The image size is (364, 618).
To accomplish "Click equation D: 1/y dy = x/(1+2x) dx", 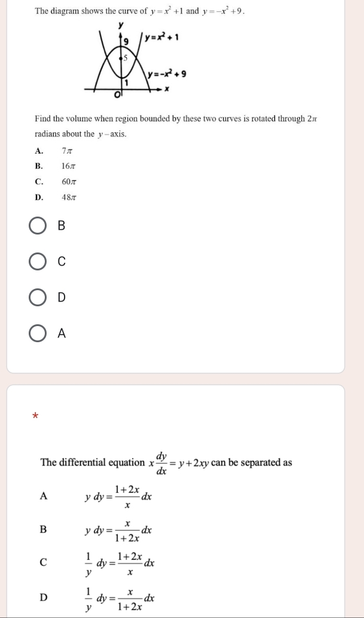I will (x=120, y=598).
